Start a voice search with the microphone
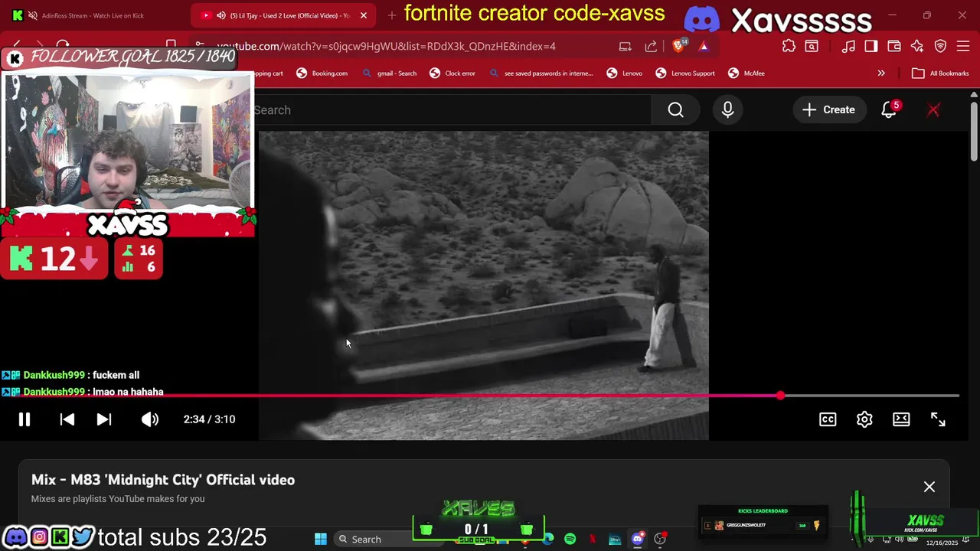 (x=727, y=110)
